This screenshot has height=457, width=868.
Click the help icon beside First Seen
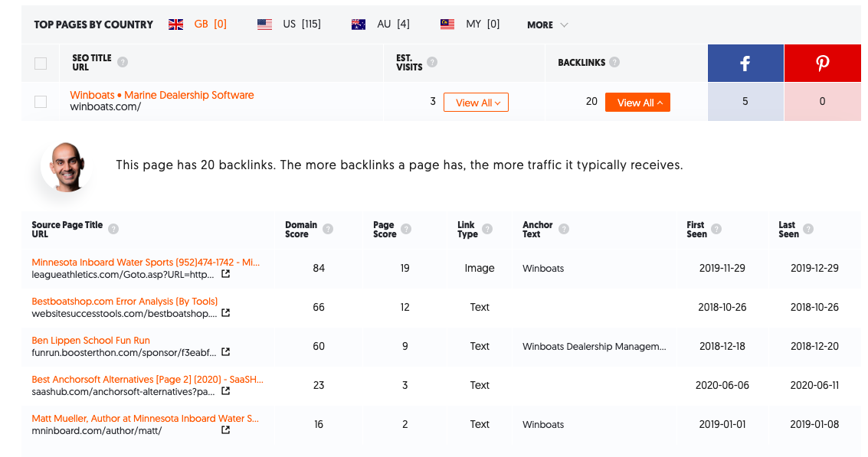pos(716,228)
